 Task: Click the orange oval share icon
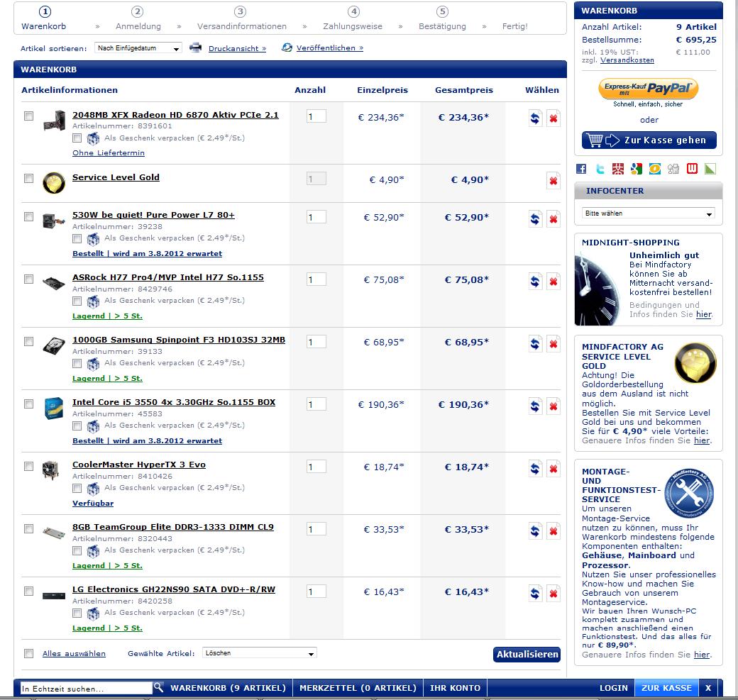click(655, 169)
